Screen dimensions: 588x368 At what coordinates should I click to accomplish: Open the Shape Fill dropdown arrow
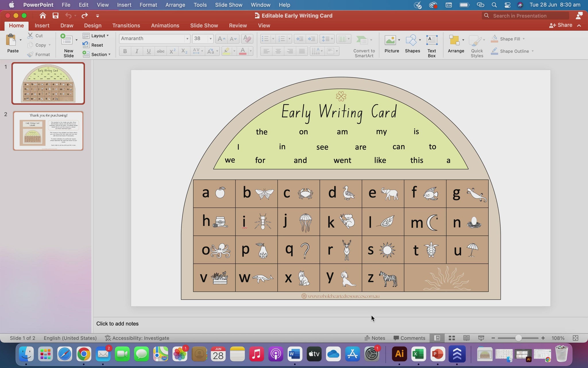click(x=524, y=39)
